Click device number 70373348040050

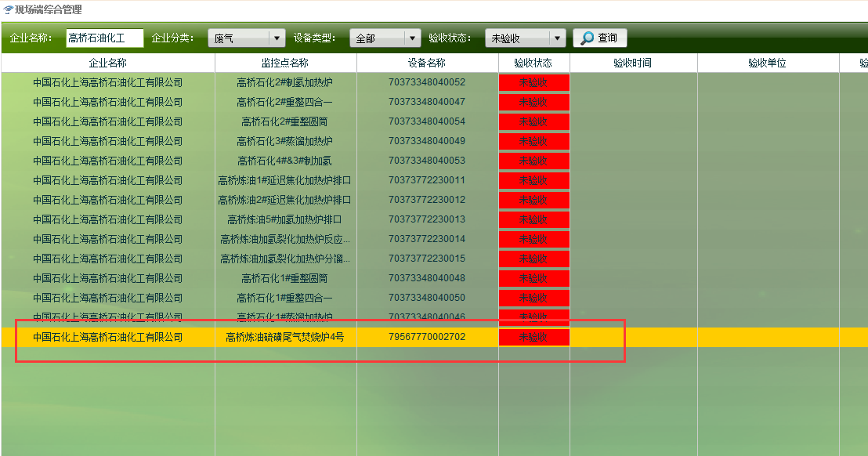pos(427,298)
